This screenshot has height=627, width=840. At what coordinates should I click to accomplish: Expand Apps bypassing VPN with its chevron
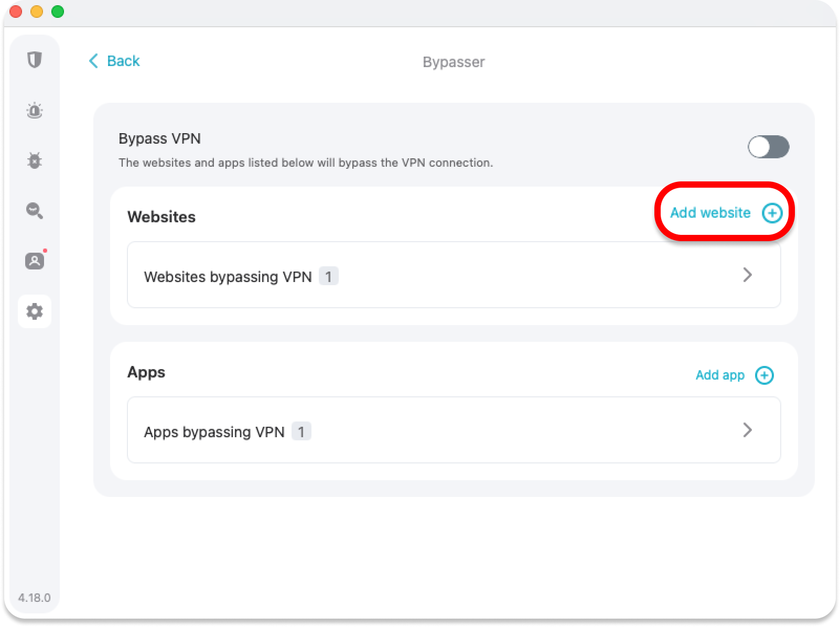(747, 430)
